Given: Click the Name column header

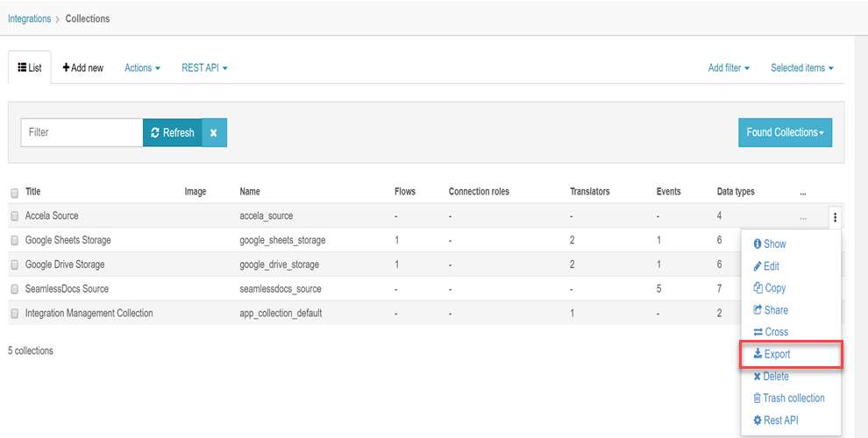Looking at the screenshot, I should 250,191.
